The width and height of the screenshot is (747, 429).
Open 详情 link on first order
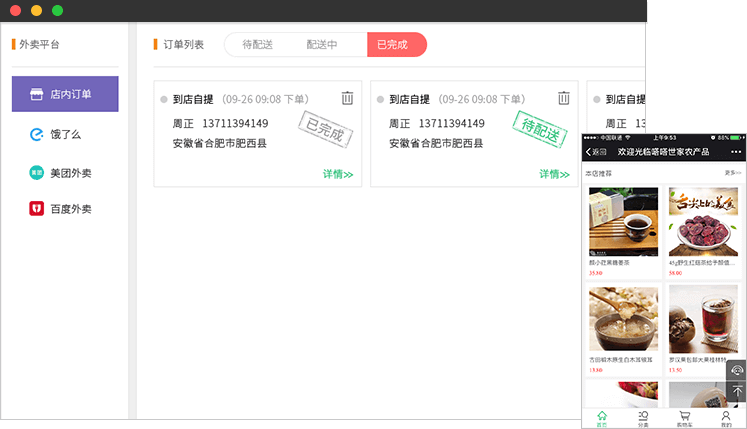point(337,174)
